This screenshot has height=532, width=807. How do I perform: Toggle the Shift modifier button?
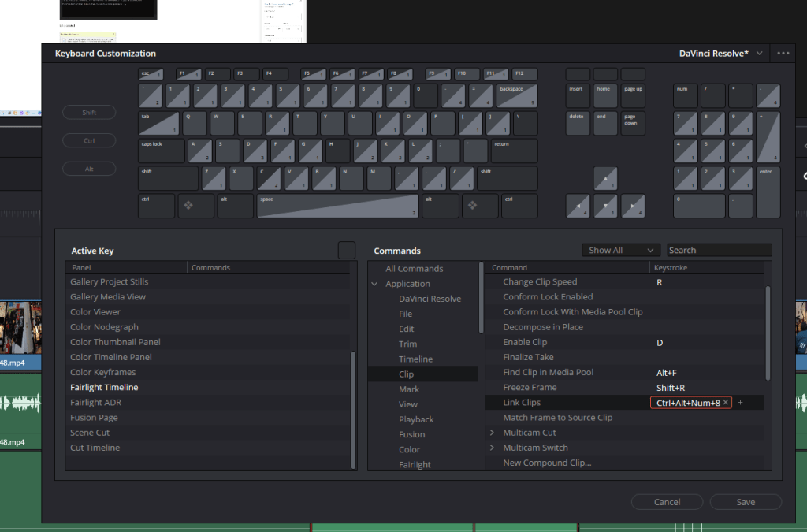89,112
